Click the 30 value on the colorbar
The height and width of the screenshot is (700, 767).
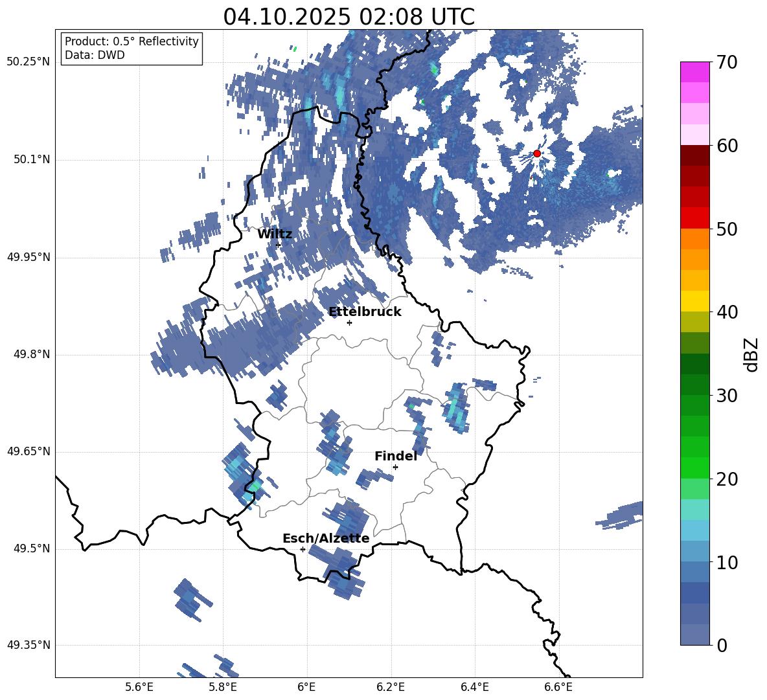click(727, 396)
